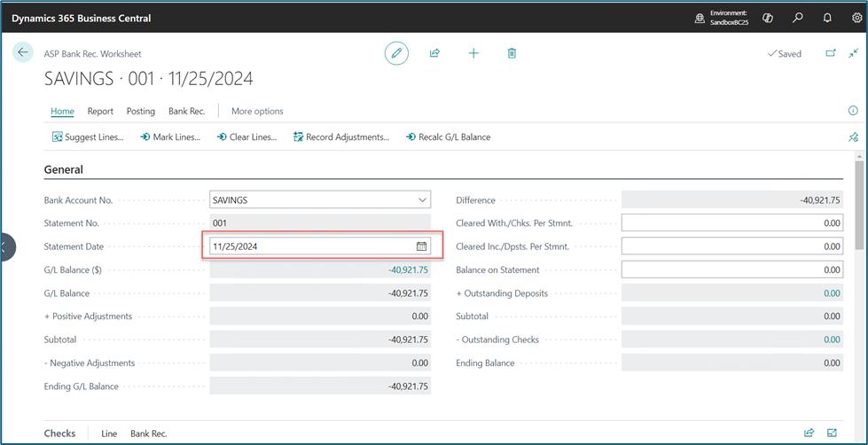Viewport: 868px width, 445px height.
Task: Open Outstanding Deposits amount link
Action: click(x=832, y=293)
